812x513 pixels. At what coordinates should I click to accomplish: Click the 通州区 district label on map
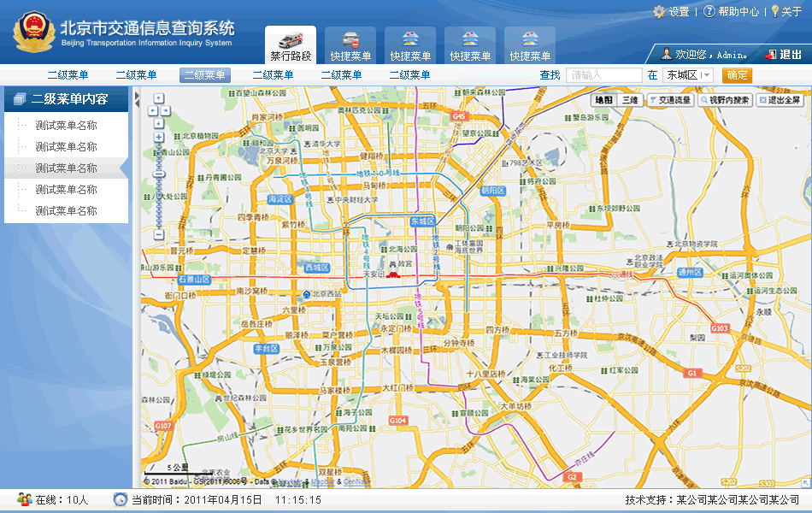pos(690,272)
